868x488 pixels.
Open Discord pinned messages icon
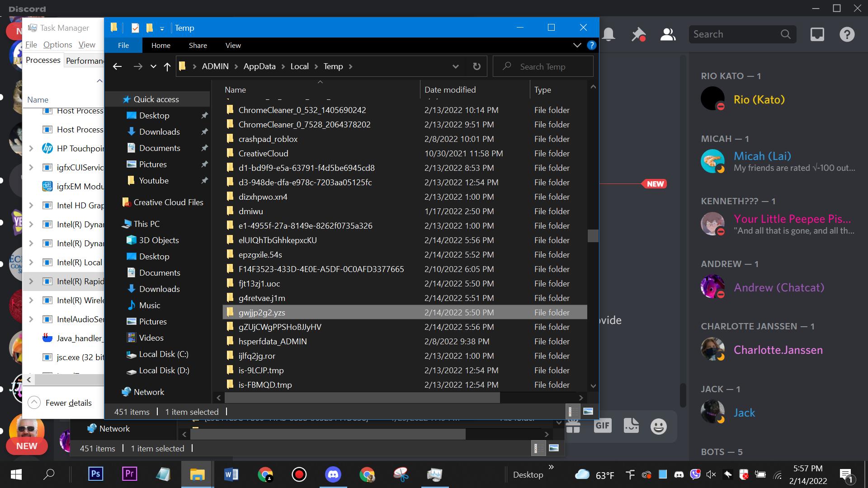638,34
